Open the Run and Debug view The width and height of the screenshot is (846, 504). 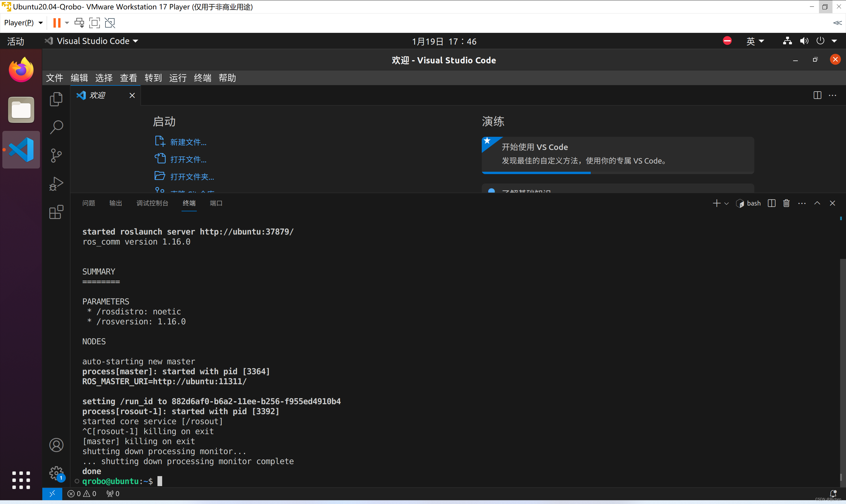tap(56, 184)
